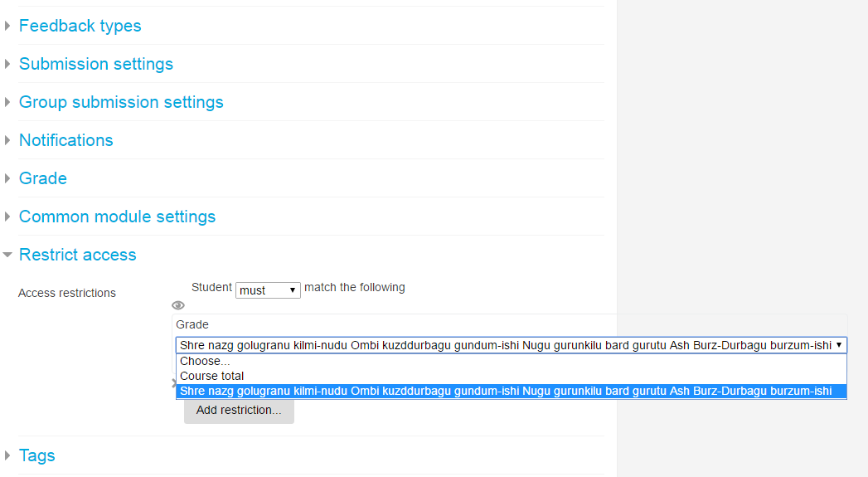868x477 pixels.
Task: Expand the Tags section arrow
Action: click(7, 455)
